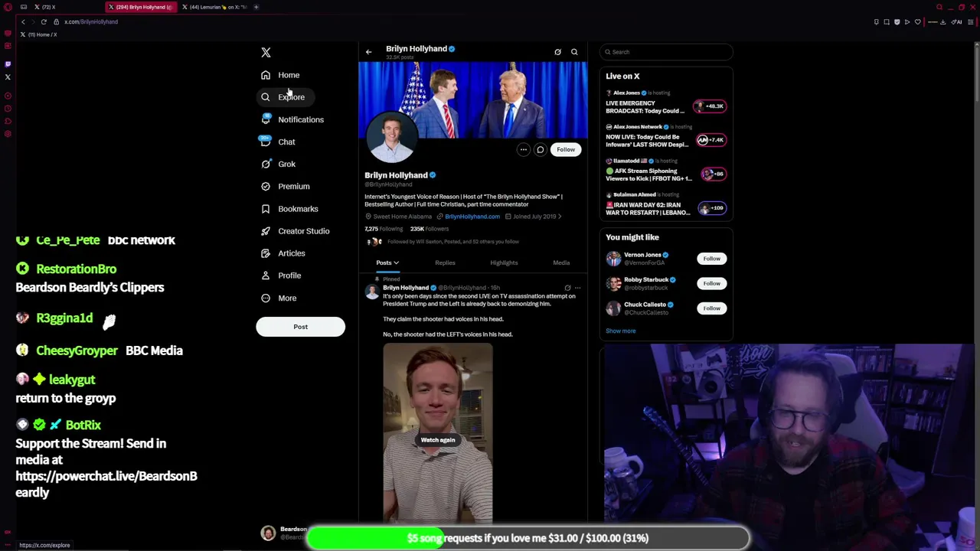
Task: Open profile more options (three dots)
Action: (523, 149)
